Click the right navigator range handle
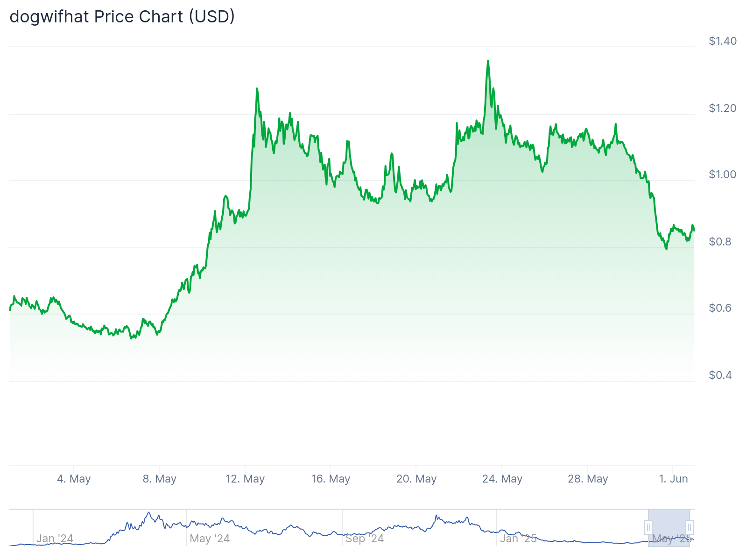 (x=690, y=527)
